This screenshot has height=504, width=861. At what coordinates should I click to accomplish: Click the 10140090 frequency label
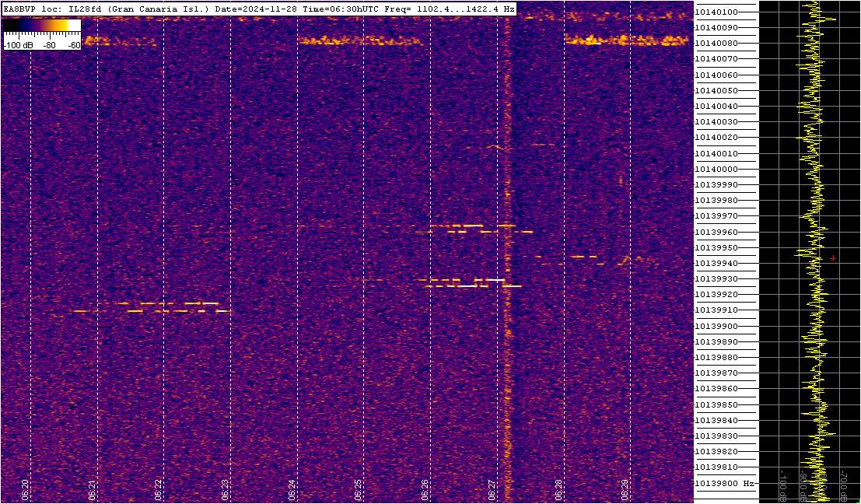point(716,27)
